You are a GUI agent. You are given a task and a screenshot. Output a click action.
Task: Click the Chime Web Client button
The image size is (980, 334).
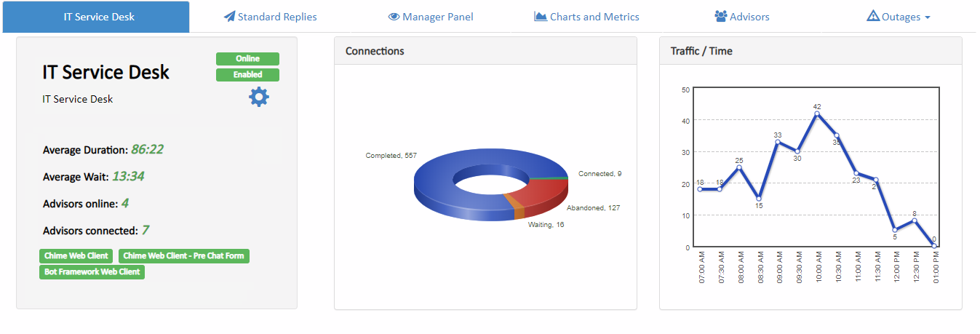pyautogui.click(x=76, y=256)
